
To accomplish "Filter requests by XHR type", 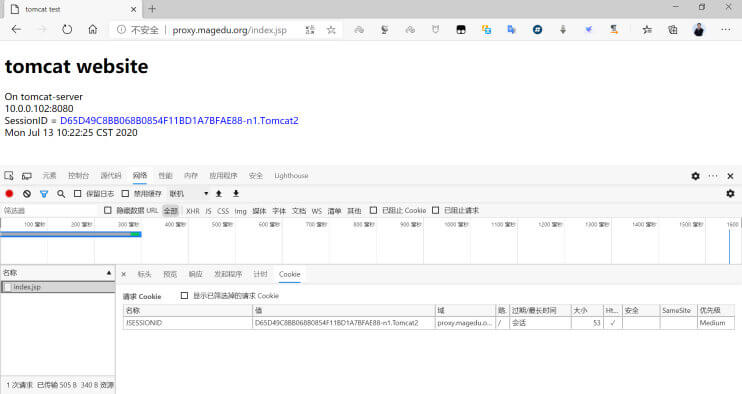I will coord(193,211).
